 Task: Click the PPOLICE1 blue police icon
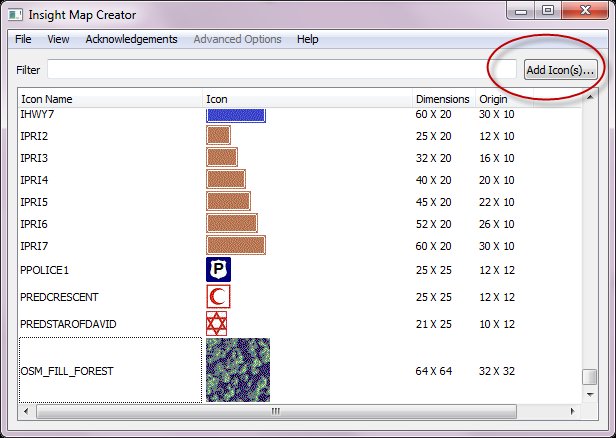pyautogui.click(x=218, y=270)
